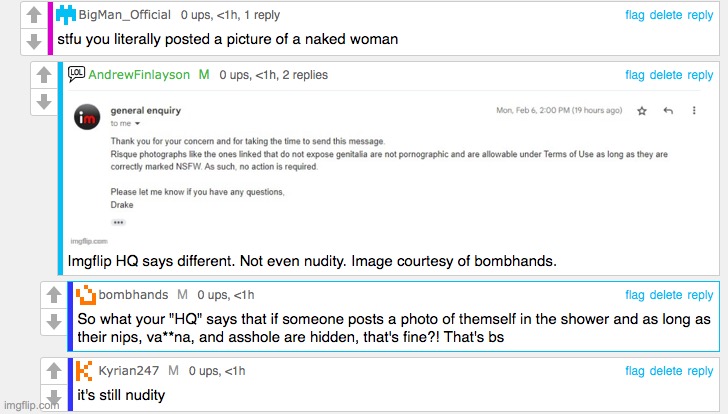Viewport: 728px width, 414px height.
Task: Upvote AndrewFinlayson's comment
Action: 44,75
